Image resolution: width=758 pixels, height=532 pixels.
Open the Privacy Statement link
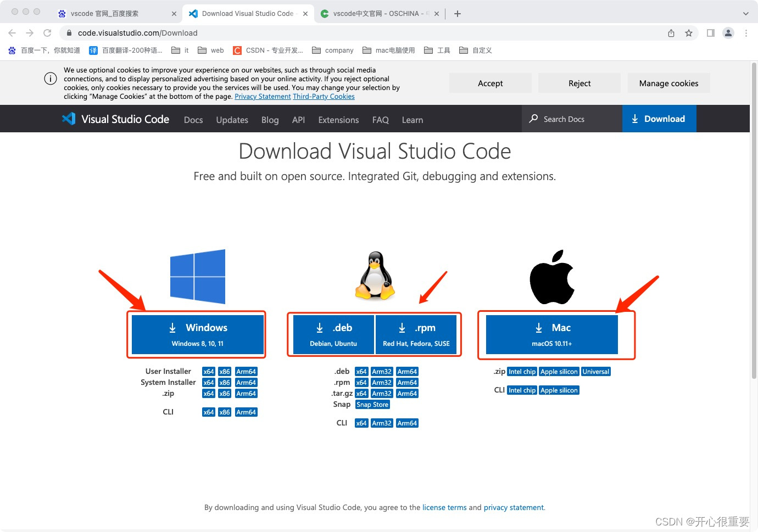[x=263, y=97]
